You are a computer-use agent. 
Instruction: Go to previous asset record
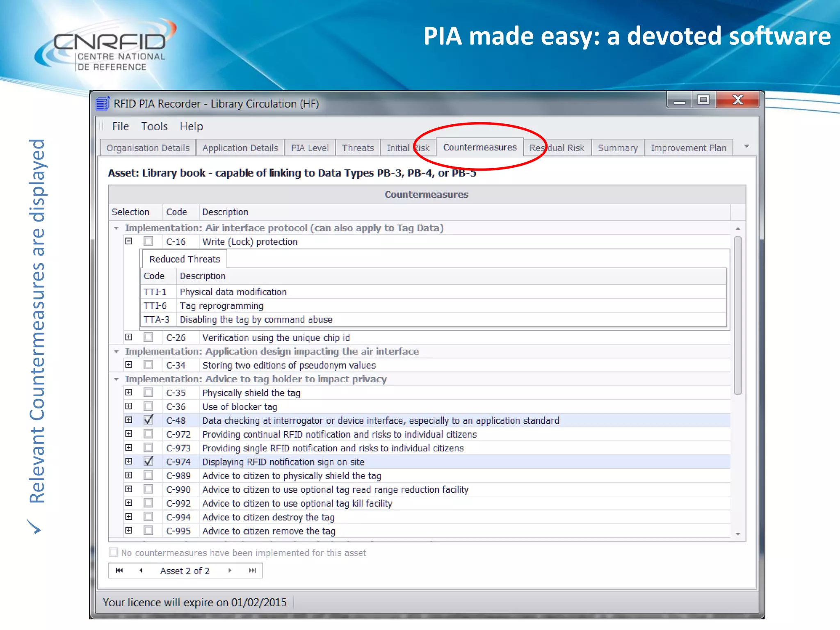[x=141, y=571]
